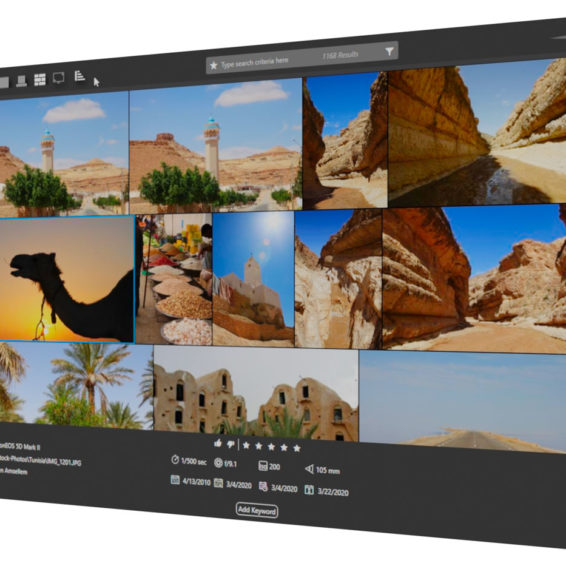Click the 1/500 sec shutter speed icon
The width and height of the screenshot is (566, 566).
[x=175, y=460]
